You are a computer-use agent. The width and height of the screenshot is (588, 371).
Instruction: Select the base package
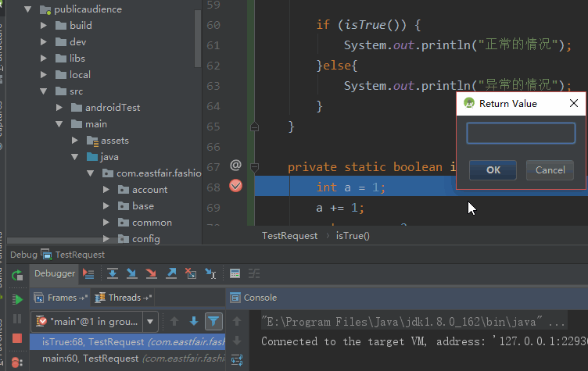(142, 206)
